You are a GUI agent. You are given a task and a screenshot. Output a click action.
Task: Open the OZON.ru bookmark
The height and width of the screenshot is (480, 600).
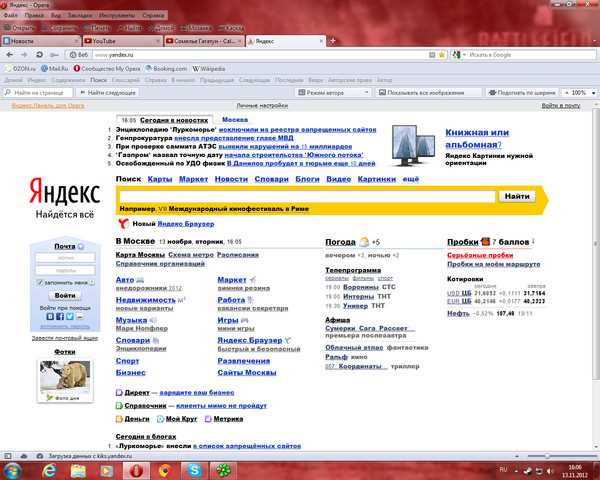pos(20,69)
